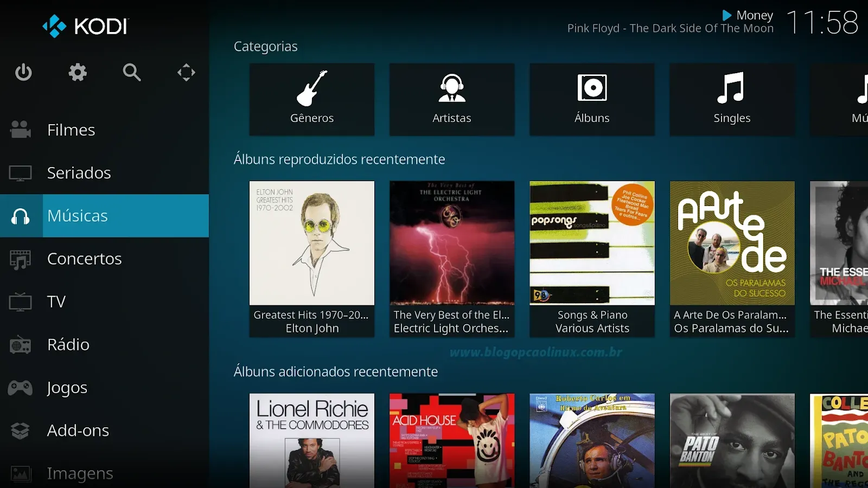This screenshot has width=868, height=488.
Task: Click the power icon
Action: [23, 72]
